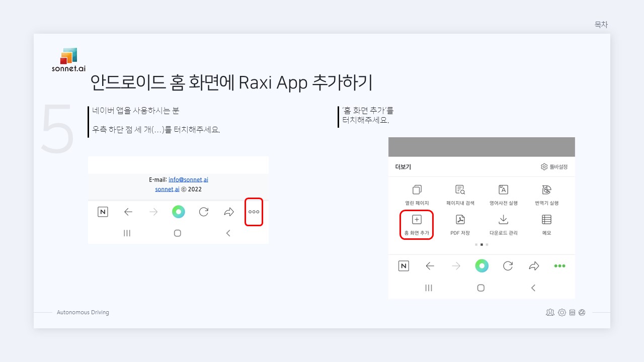644x362 pixels.
Task: Open the sonnet.ai footer link
Action: pyautogui.click(x=167, y=190)
